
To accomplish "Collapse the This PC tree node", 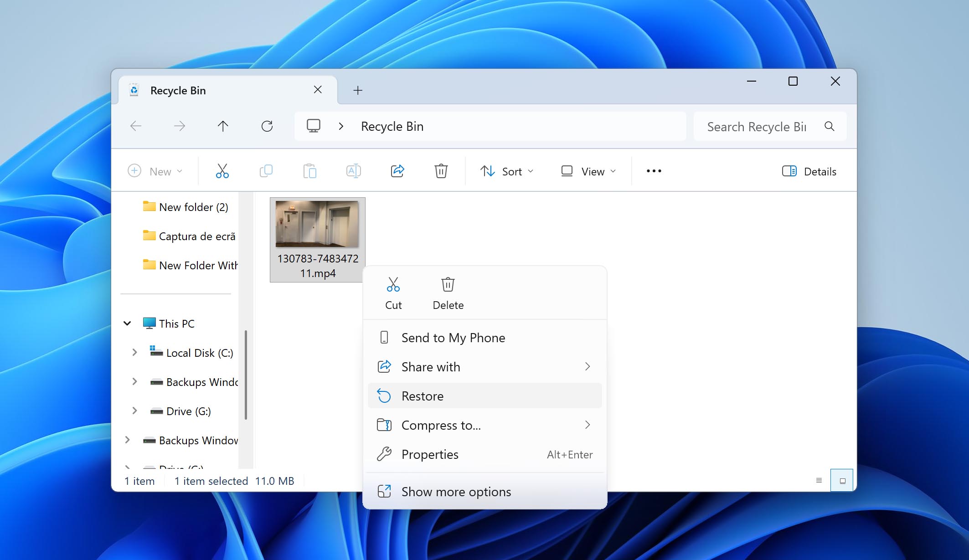I will pos(127,324).
